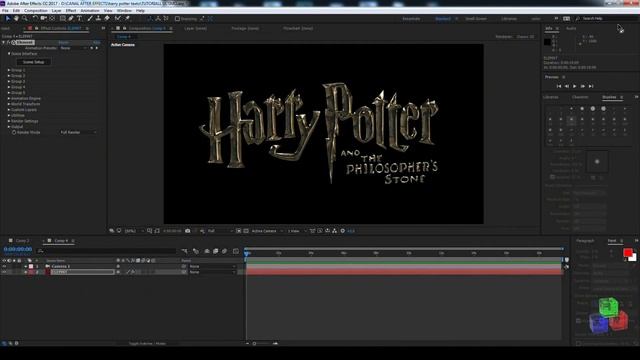Select the Pen tool
The image size is (640, 360).
tap(71, 18)
